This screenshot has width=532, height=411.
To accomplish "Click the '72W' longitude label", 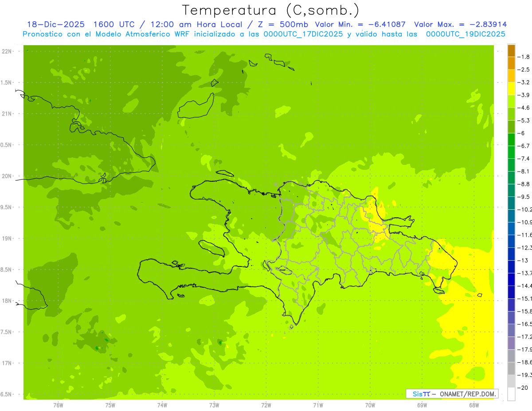I will coord(266,405).
